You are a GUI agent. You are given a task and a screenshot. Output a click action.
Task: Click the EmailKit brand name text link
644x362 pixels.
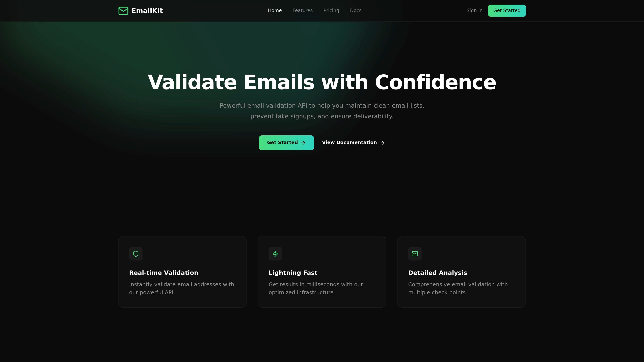click(147, 11)
